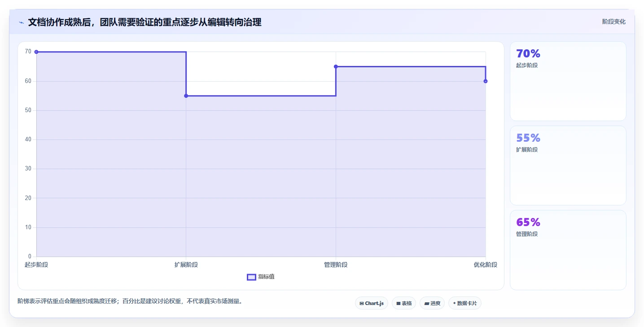Click the 70% value card

tap(568, 81)
